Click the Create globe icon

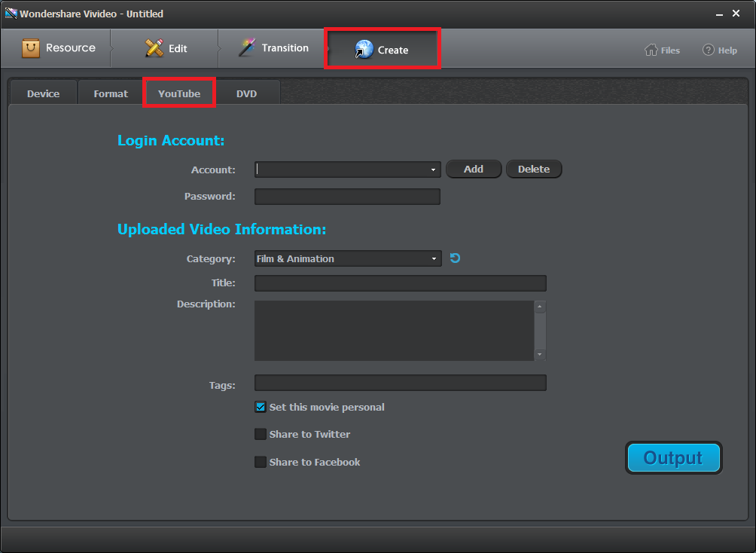[364, 49]
